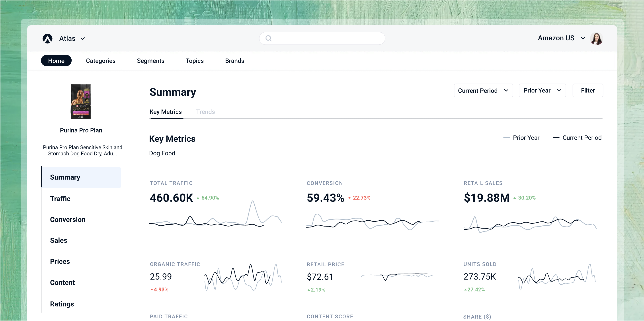Open the Brands tab
644x321 pixels.
(234, 61)
